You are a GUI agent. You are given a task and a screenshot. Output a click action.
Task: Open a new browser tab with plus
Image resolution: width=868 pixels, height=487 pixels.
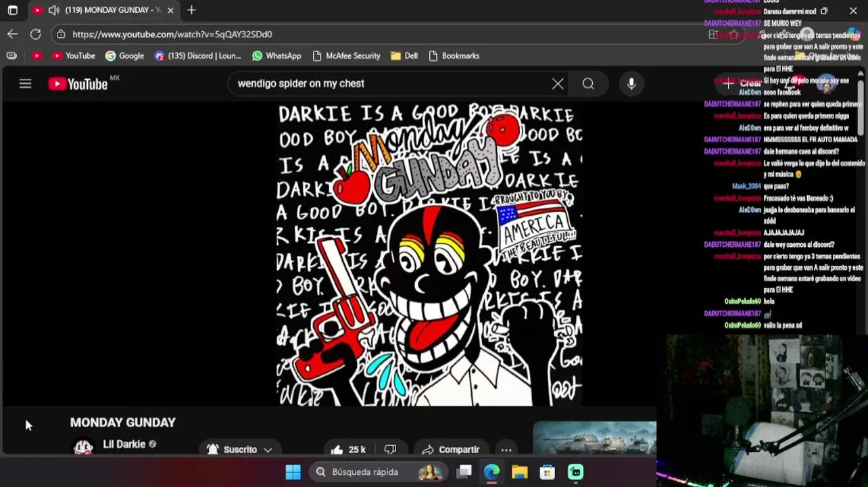click(x=191, y=10)
